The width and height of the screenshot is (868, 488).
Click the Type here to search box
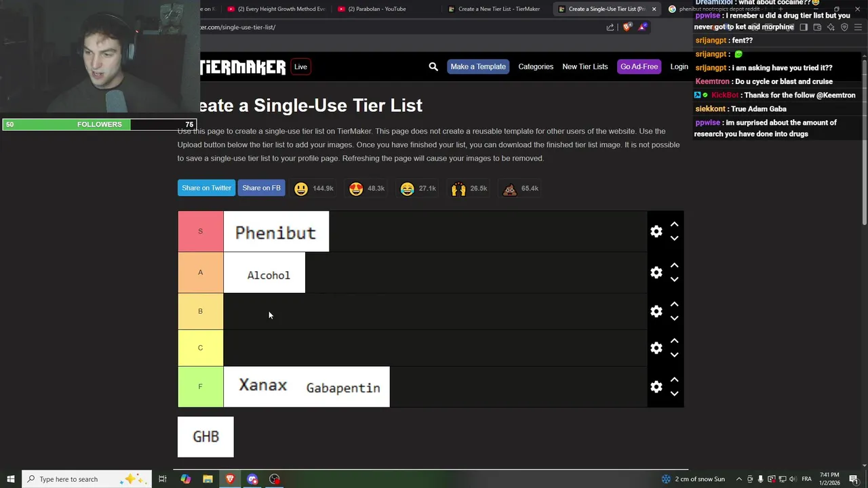(x=87, y=479)
